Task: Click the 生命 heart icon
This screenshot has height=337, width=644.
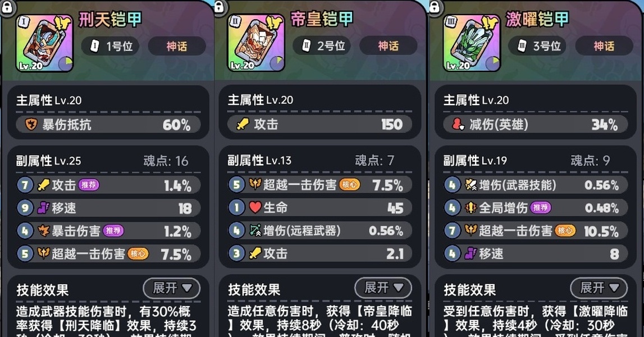Action: click(x=255, y=208)
